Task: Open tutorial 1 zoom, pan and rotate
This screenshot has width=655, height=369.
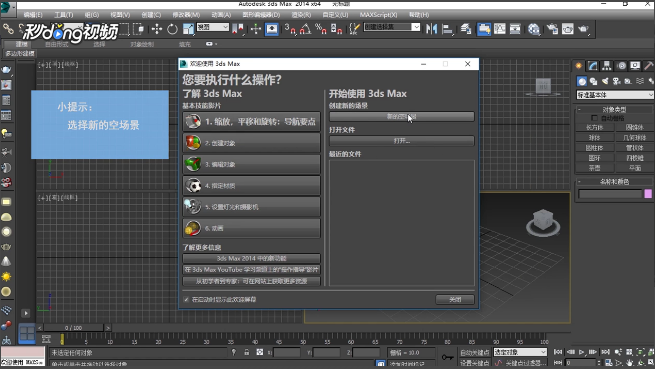Action: coord(251,122)
